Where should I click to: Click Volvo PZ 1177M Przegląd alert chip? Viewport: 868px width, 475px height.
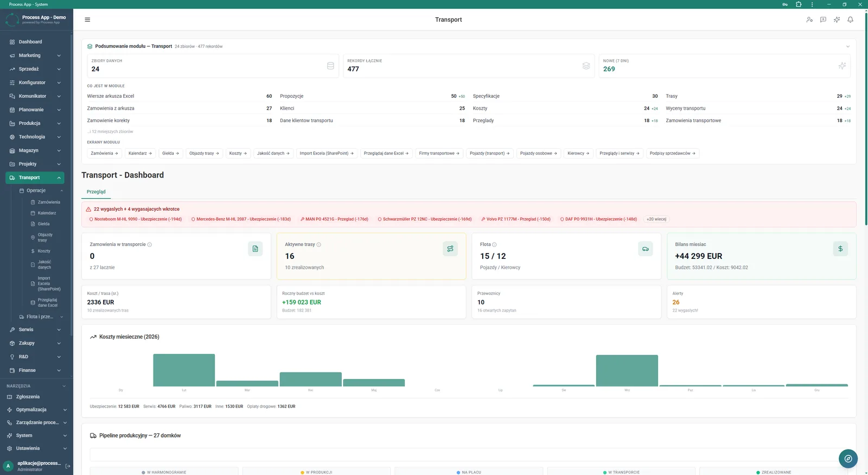point(515,219)
